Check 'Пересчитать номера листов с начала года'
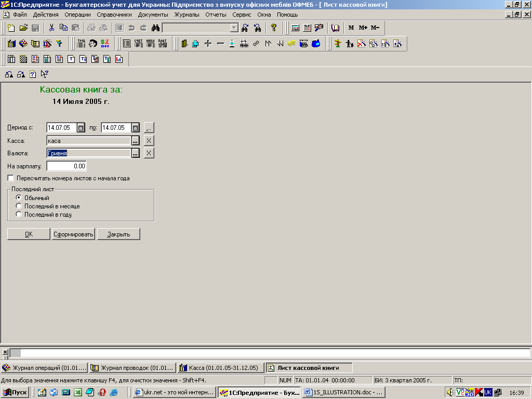Viewport: 532px width, 399px height. click(10, 178)
